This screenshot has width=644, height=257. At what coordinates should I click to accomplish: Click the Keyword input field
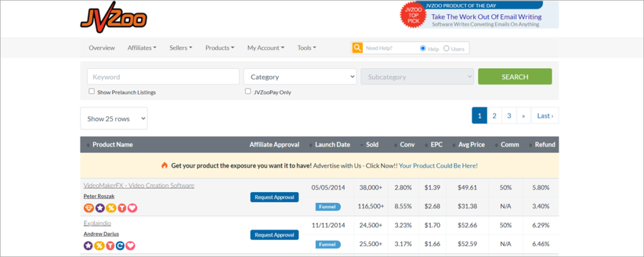click(163, 77)
